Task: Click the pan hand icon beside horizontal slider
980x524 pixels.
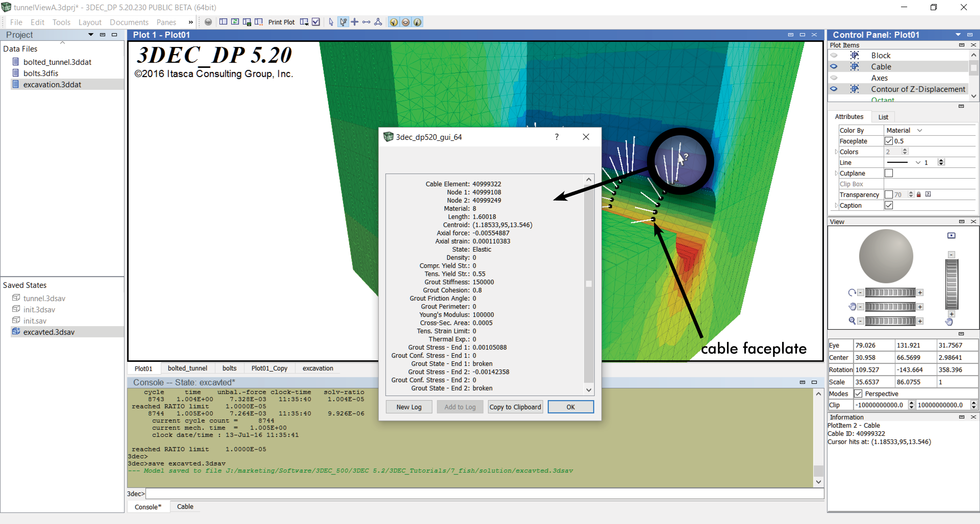Action: 852,306
